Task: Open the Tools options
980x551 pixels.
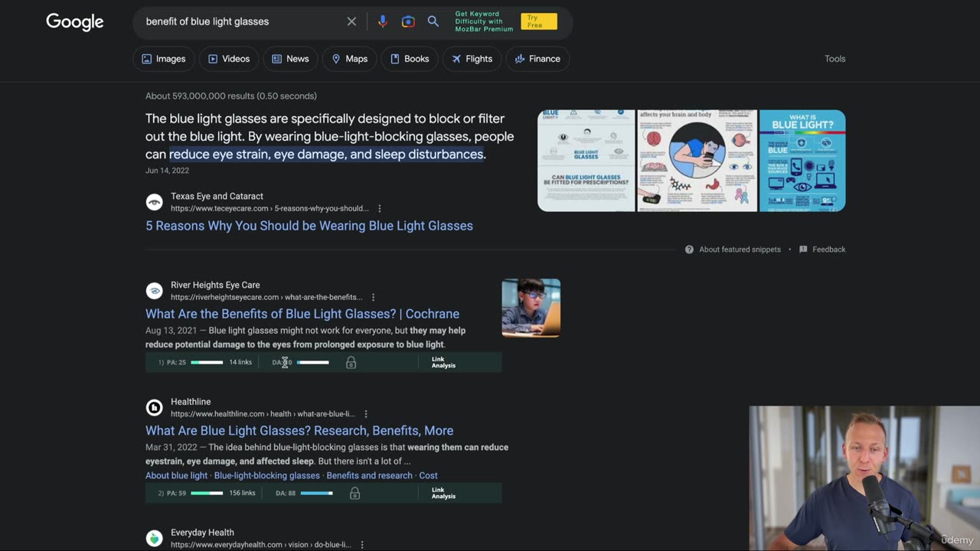Action: (835, 59)
